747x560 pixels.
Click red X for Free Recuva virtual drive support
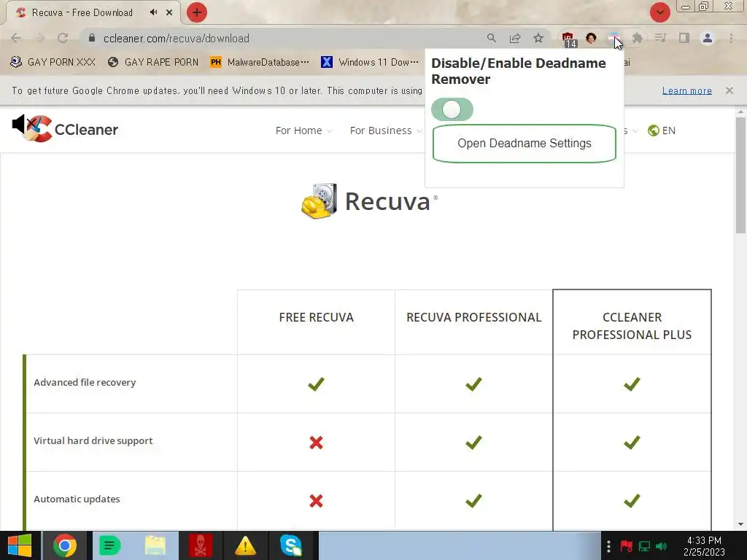tap(316, 443)
